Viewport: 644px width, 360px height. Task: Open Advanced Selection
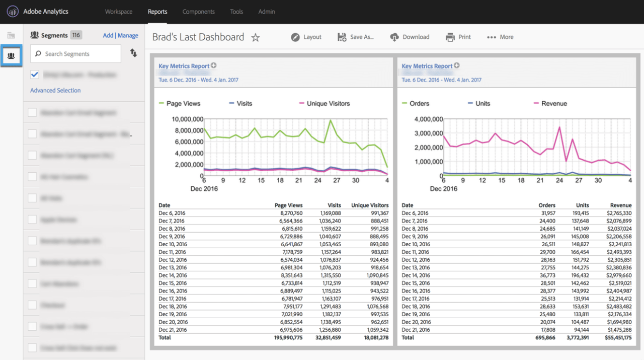[x=55, y=90]
